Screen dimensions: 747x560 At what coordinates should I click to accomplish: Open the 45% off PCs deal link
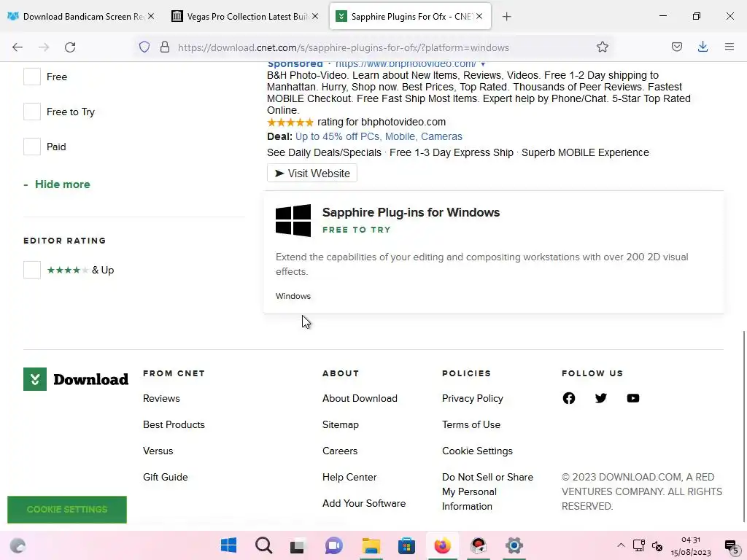point(379,136)
